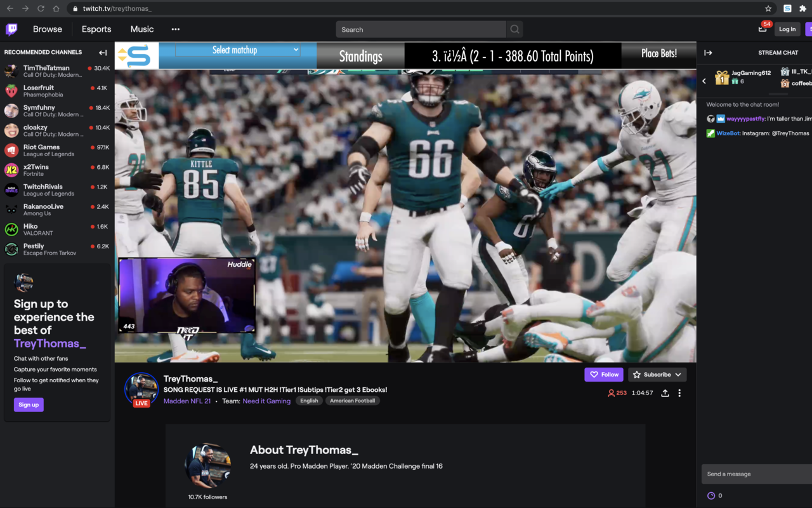Click the Twitch logo home icon
Image resolution: width=812 pixels, height=508 pixels.
coord(11,29)
